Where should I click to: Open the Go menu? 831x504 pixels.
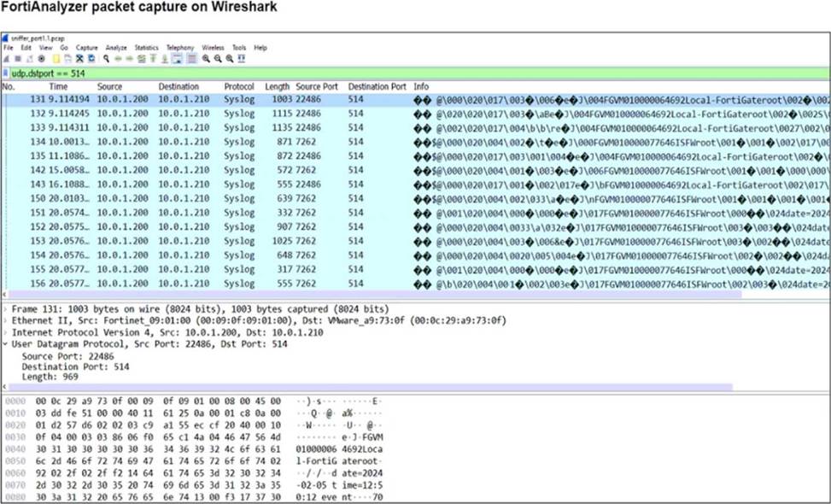[x=64, y=48]
